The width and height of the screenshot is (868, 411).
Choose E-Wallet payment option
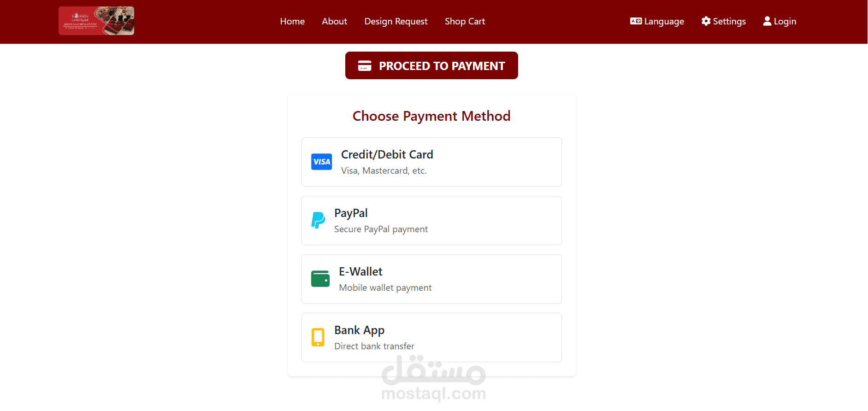(x=431, y=279)
